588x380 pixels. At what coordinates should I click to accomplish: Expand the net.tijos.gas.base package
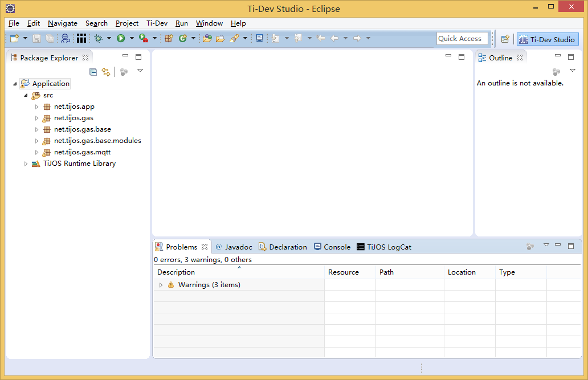click(x=36, y=129)
